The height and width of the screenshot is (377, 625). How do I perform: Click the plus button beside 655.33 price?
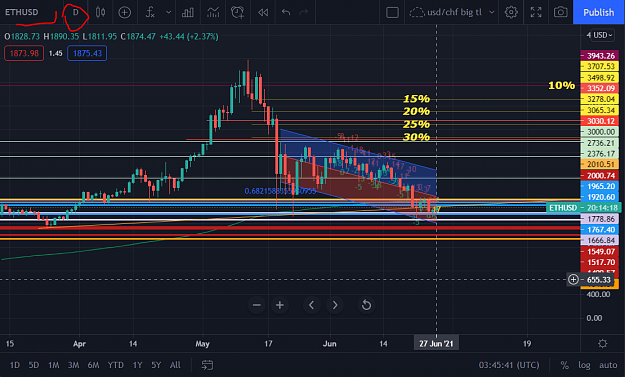(x=573, y=279)
